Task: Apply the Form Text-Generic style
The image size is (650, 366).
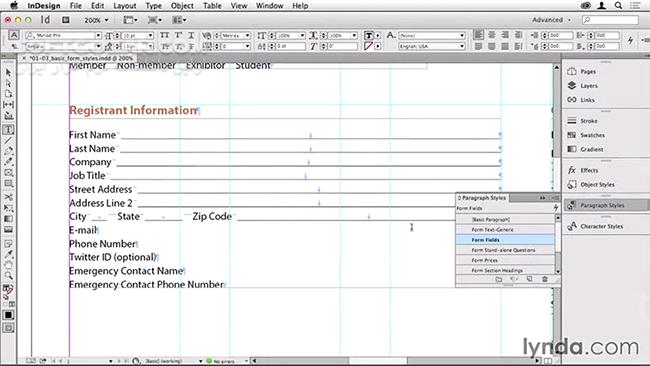Action: tap(505, 230)
